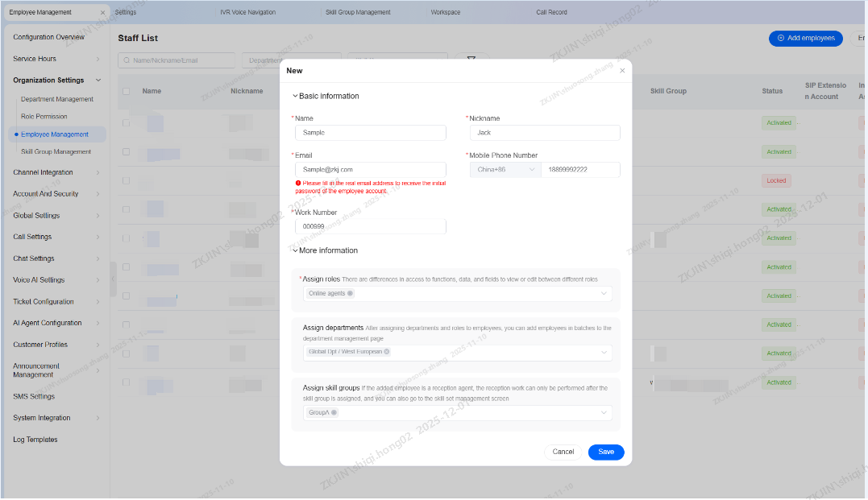Collapse the More information section
This screenshot has width=868, height=500.
tap(295, 250)
